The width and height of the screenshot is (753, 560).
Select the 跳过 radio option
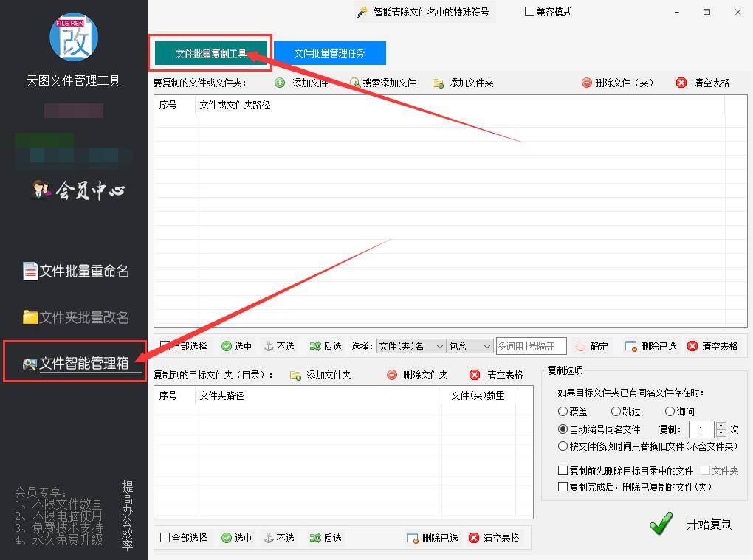tap(616, 411)
